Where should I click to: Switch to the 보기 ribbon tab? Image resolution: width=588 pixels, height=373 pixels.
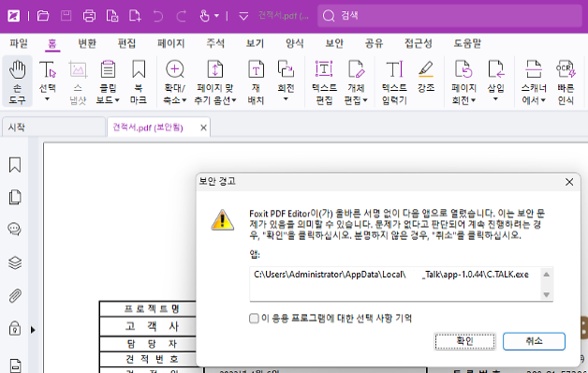tap(255, 43)
